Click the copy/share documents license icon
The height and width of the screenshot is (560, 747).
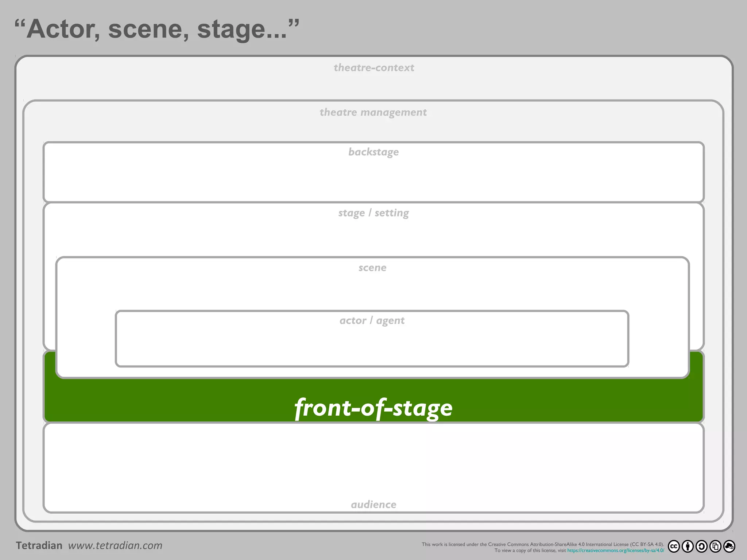click(x=715, y=546)
